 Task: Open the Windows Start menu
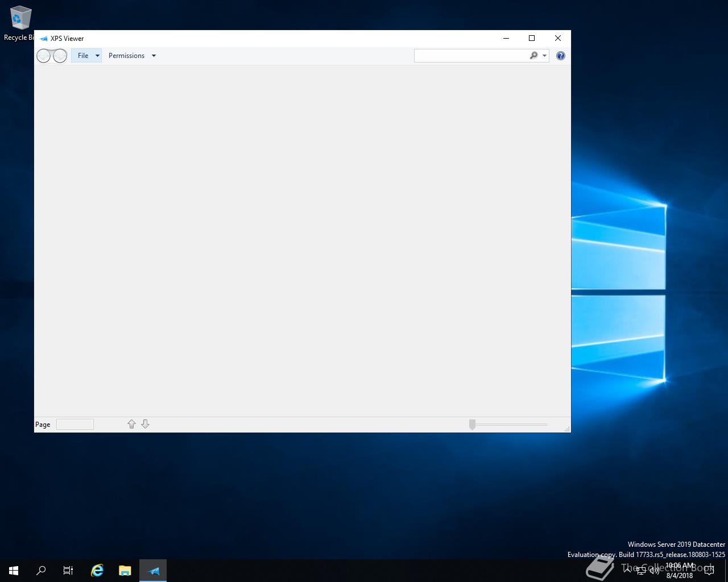tap(14, 571)
